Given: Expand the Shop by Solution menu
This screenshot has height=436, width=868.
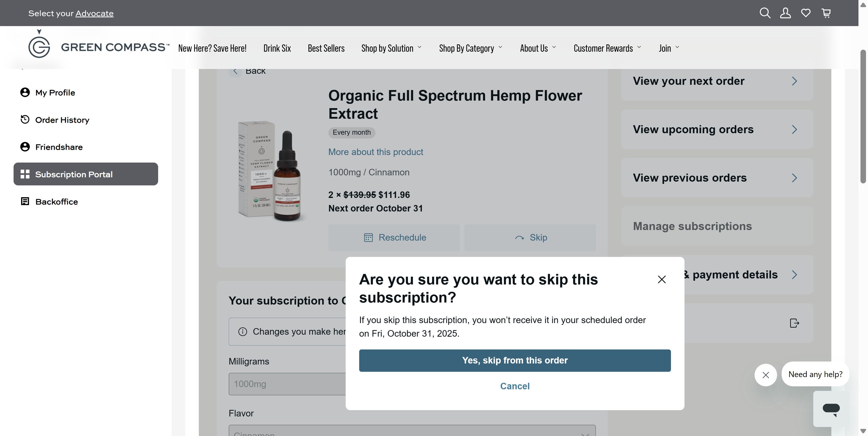Looking at the screenshot, I should [392, 48].
